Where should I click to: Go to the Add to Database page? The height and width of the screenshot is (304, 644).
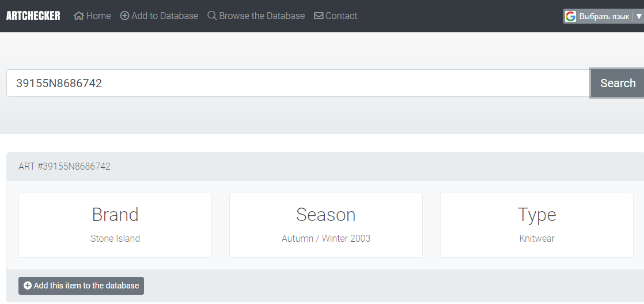click(165, 16)
